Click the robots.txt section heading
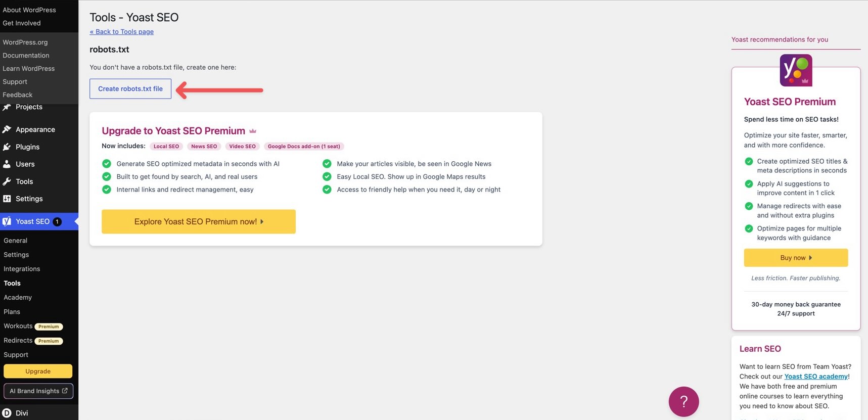The width and height of the screenshot is (868, 420). click(x=109, y=50)
